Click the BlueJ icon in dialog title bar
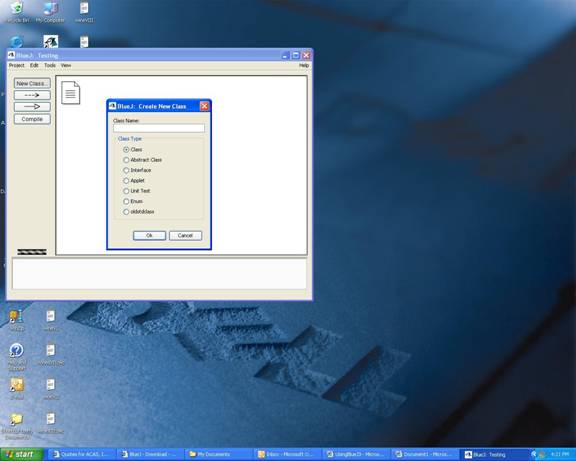This screenshot has width=576, height=461. [112, 106]
